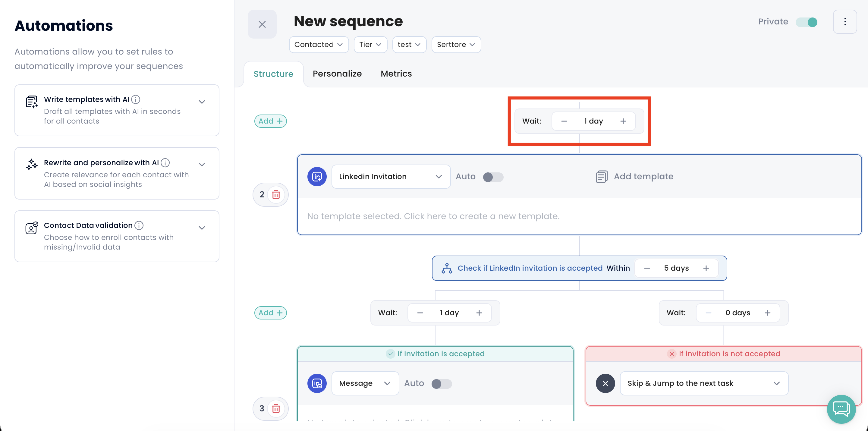Screen dimensions: 868x431
Task: Click the Add template icon
Action: (602, 177)
